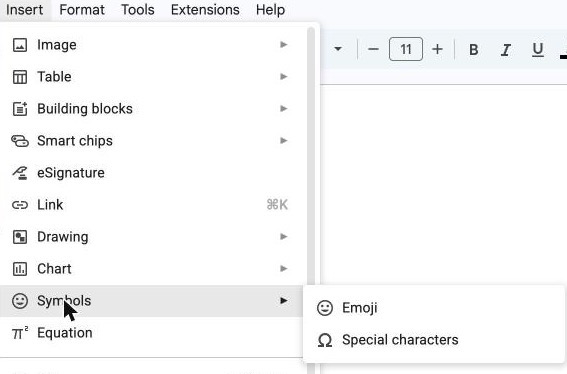The image size is (567, 374).
Task: Open the Help menu
Action: tap(270, 10)
